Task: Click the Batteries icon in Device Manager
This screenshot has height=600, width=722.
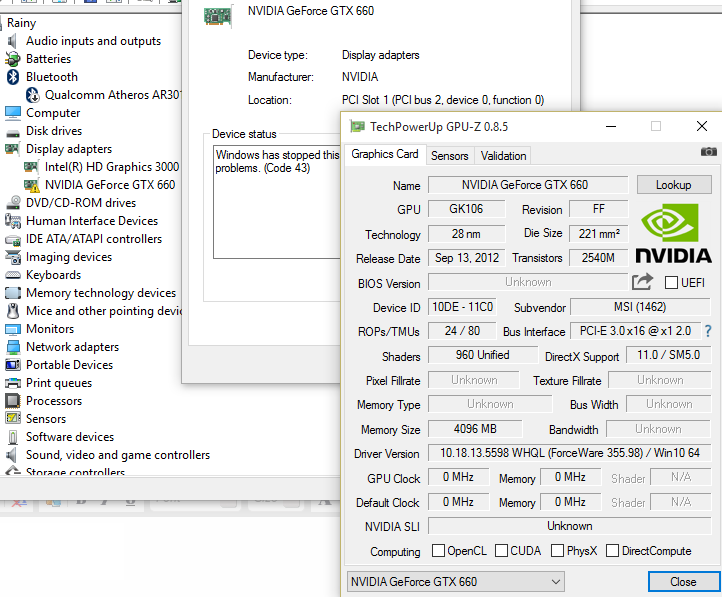Action: [x=12, y=59]
